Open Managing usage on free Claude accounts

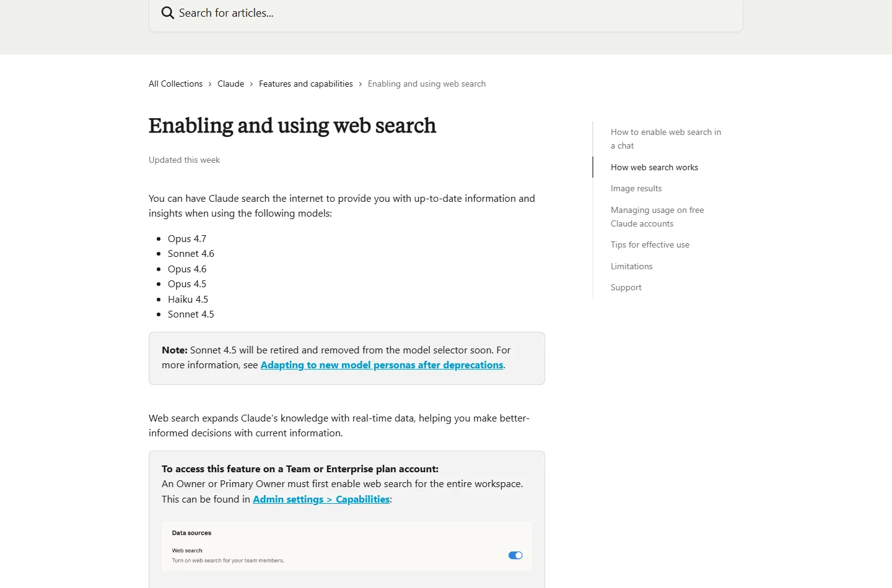point(657,217)
